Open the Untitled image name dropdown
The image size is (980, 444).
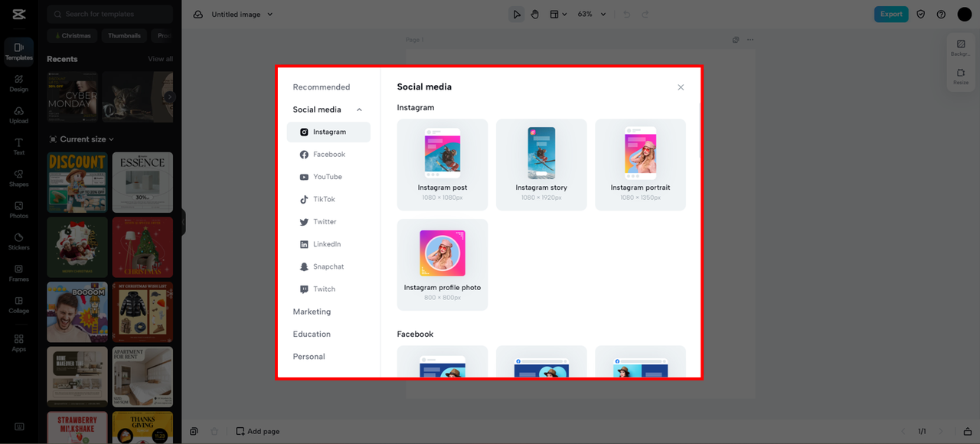(x=242, y=15)
